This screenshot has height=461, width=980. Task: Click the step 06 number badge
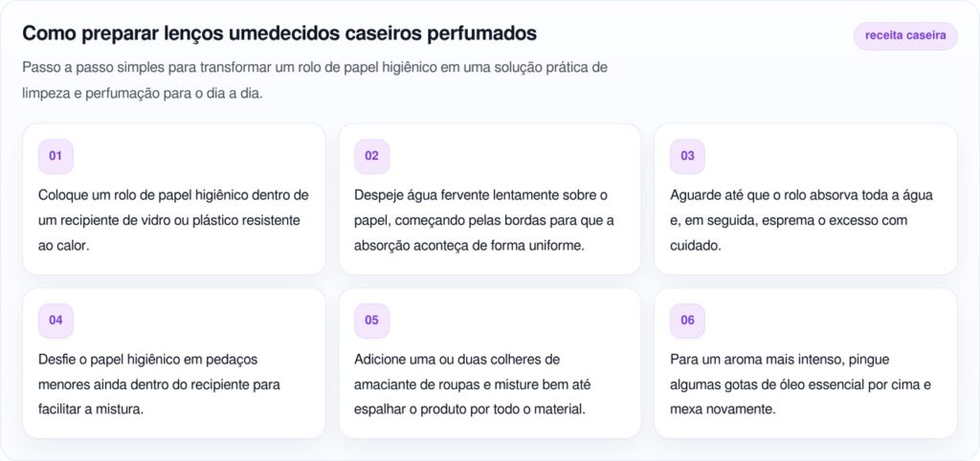tap(687, 320)
